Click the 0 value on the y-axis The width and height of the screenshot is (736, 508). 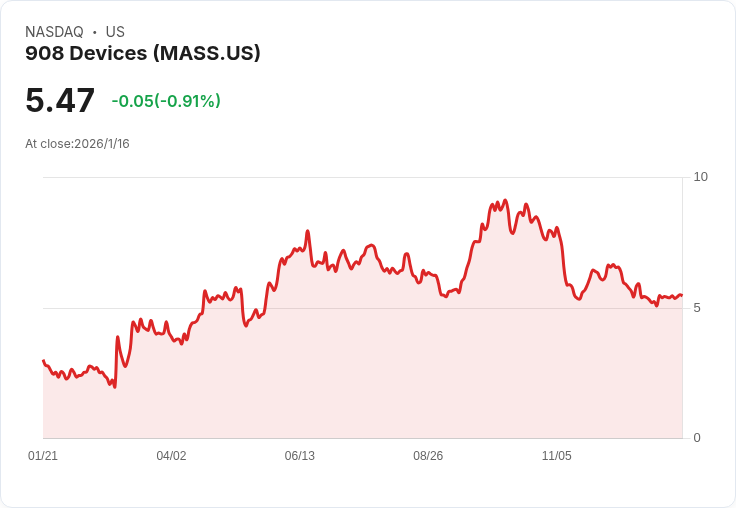pos(697,437)
